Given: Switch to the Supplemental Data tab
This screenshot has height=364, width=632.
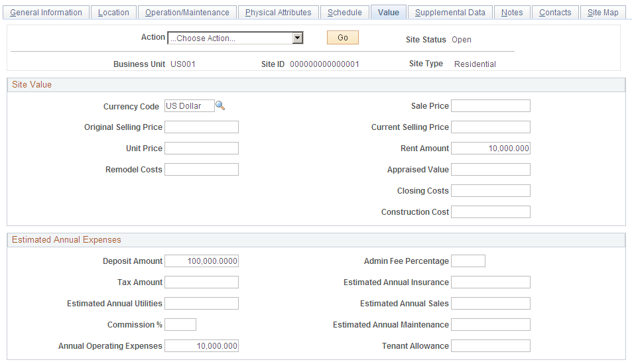Looking at the screenshot, I should (x=450, y=13).
